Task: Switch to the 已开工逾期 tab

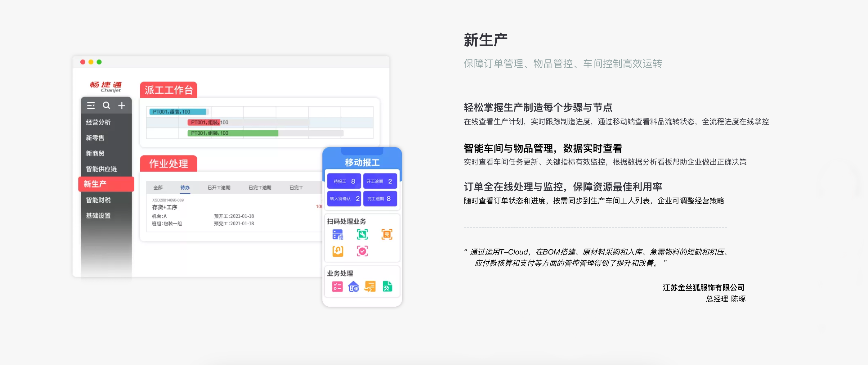Action: coord(219,188)
